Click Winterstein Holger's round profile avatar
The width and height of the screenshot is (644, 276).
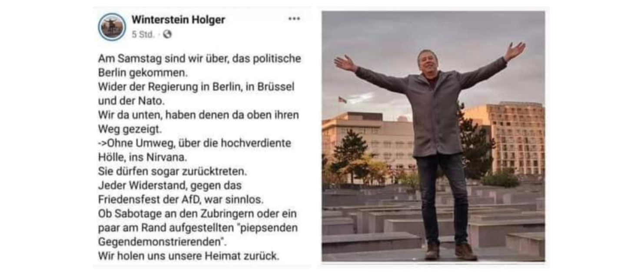pyautogui.click(x=112, y=27)
